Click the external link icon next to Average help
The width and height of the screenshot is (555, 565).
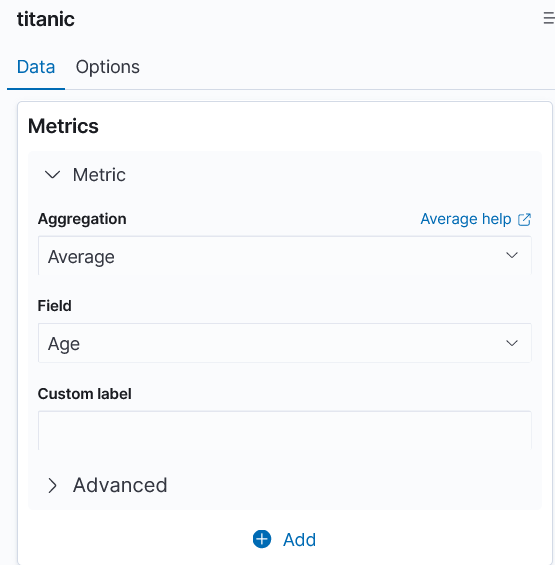tap(524, 219)
